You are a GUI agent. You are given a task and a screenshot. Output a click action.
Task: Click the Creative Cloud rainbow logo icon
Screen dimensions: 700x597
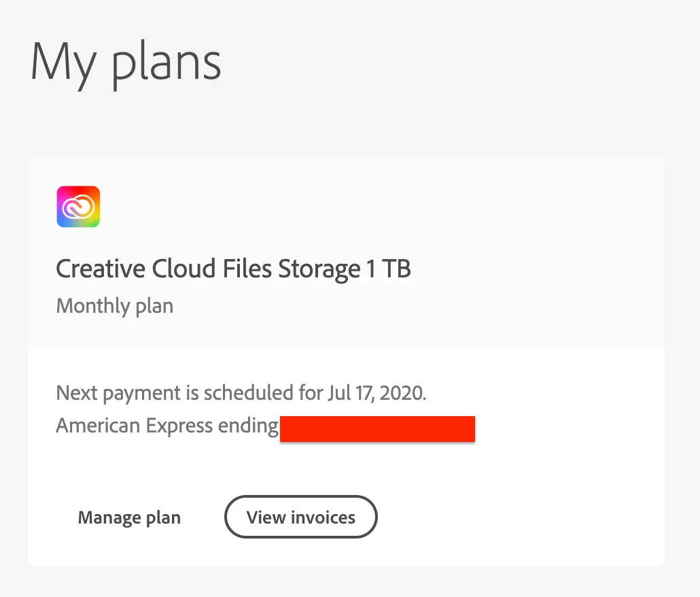coord(78,207)
